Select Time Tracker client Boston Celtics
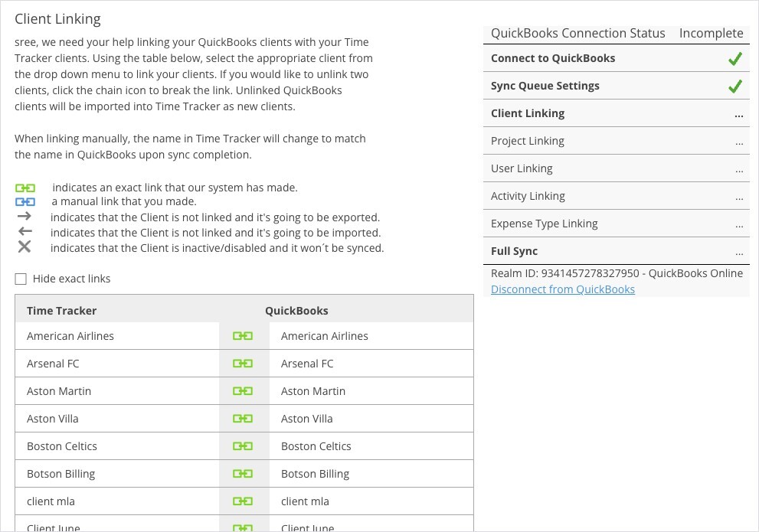759x532 pixels. coord(62,446)
